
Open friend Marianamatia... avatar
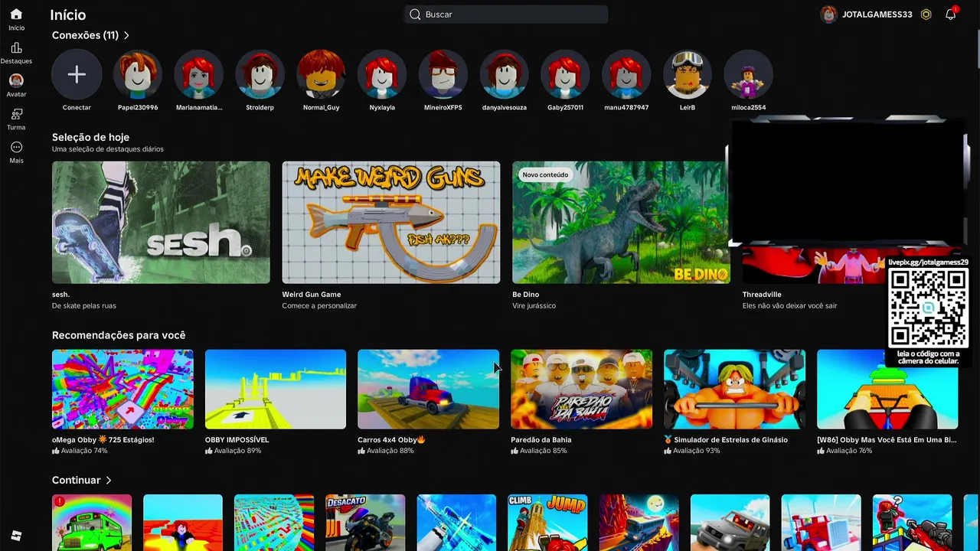pos(199,74)
